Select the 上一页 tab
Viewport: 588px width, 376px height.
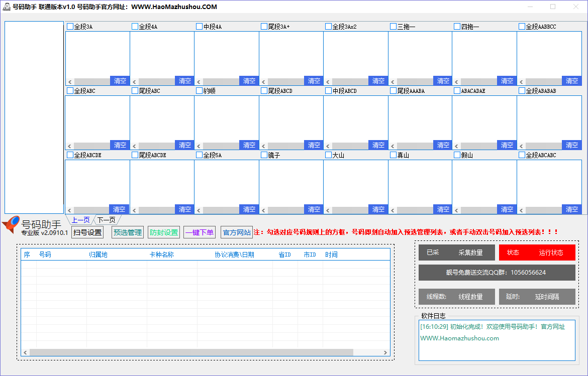(x=80, y=220)
